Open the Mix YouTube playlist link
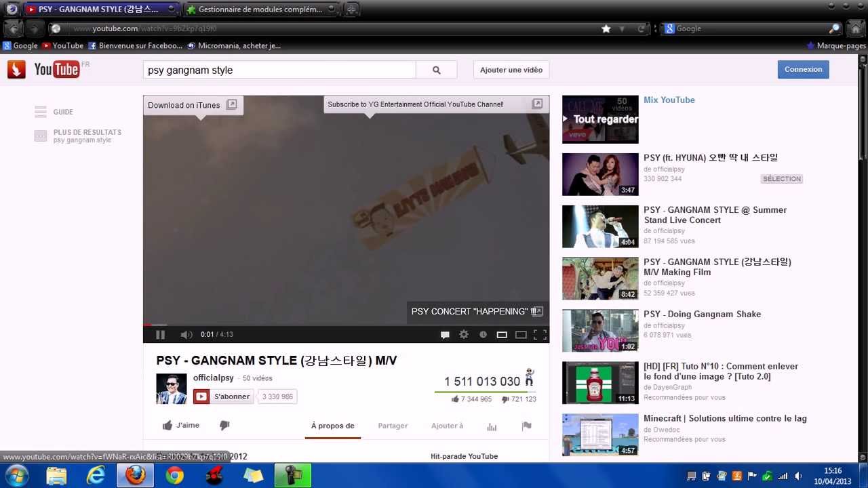This screenshot has height=488, width=868. point(669,100)
